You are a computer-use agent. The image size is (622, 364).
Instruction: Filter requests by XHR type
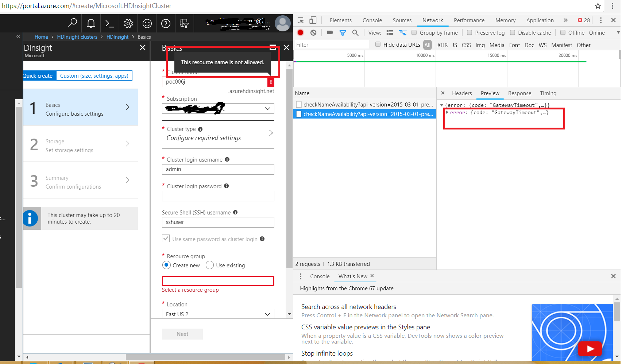coord(443,45)
